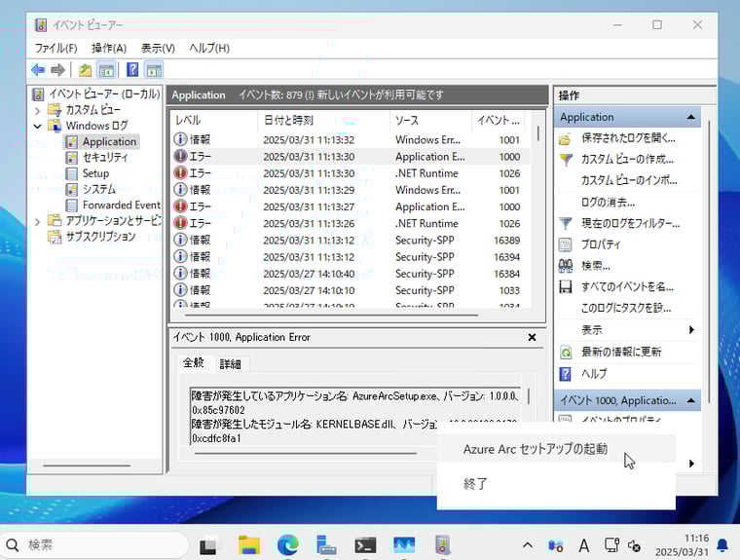The image size is (740, 560).
Task: Select the 11:13:27 Application Error row
Action: [350, 206]
